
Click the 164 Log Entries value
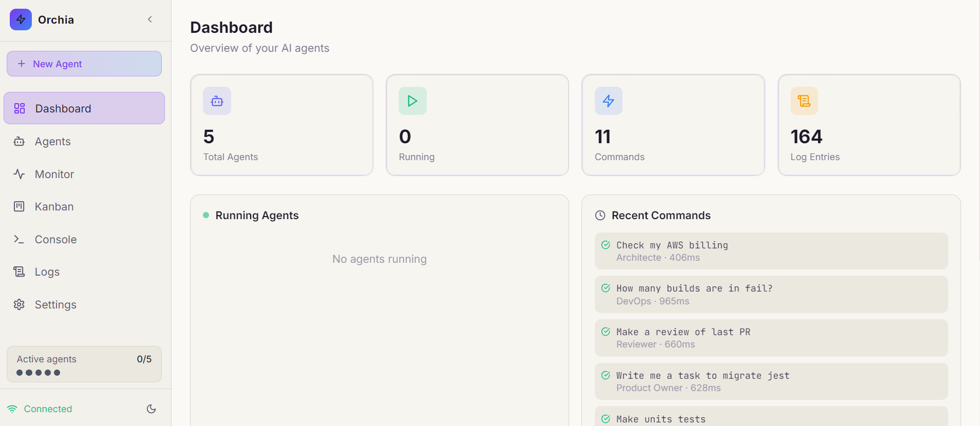806,137
